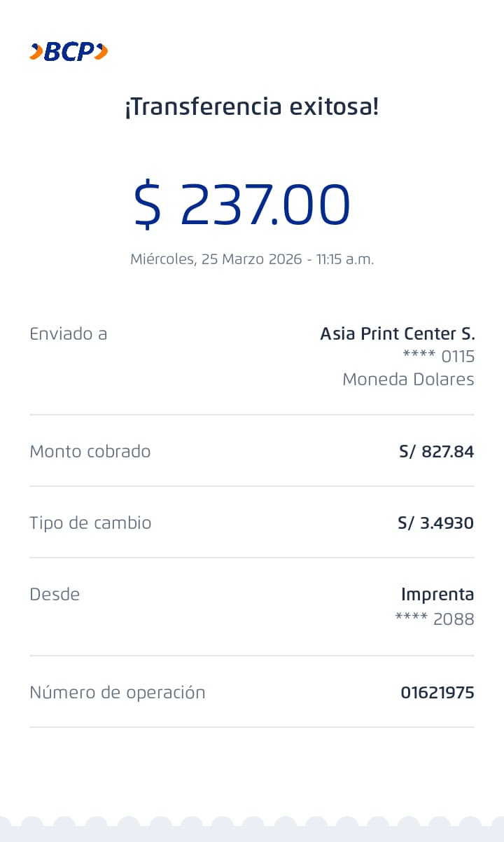Select operation number 01621975

pos(437,693)
